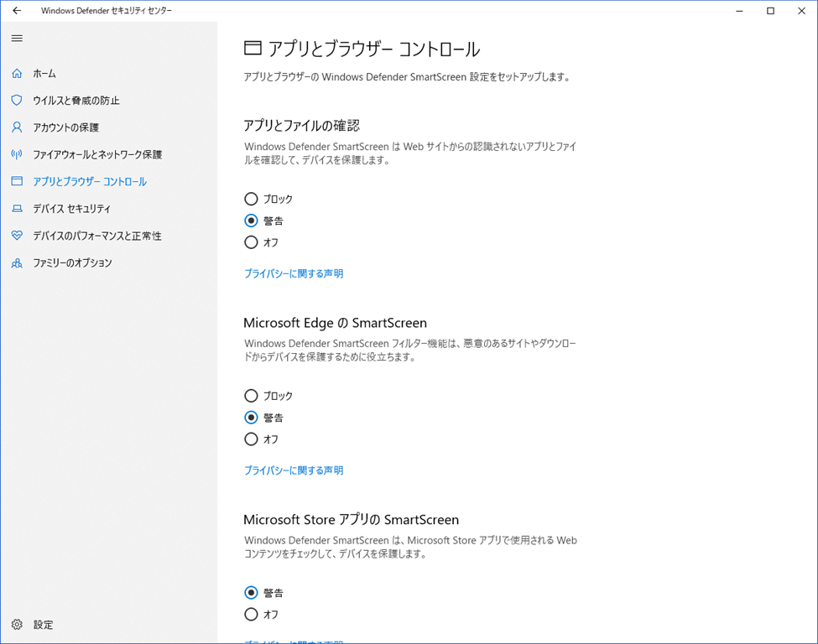Go to ホーム in the sidebar

[44, 74]
